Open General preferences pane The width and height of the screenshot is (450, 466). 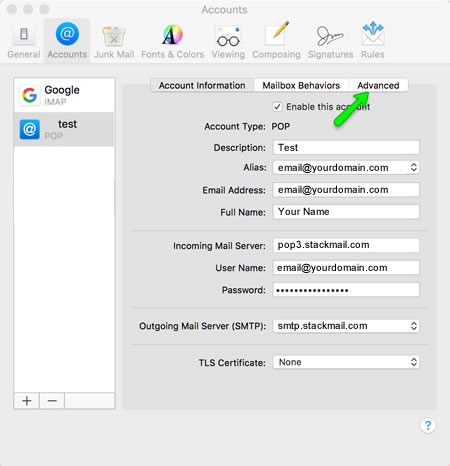tap(23, 41)
